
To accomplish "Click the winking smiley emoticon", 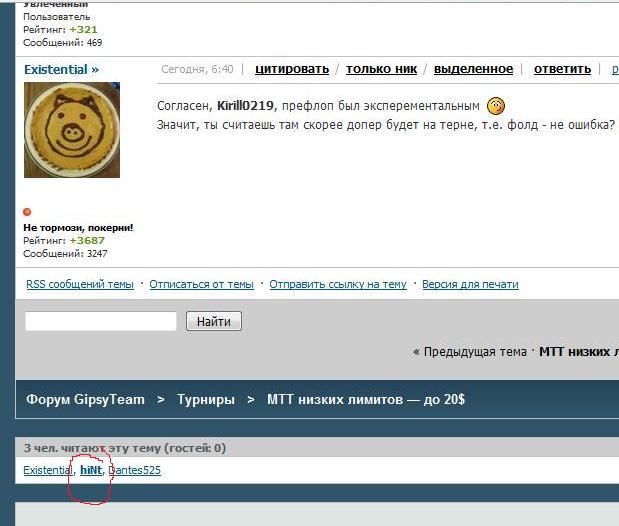I will 496,106.
